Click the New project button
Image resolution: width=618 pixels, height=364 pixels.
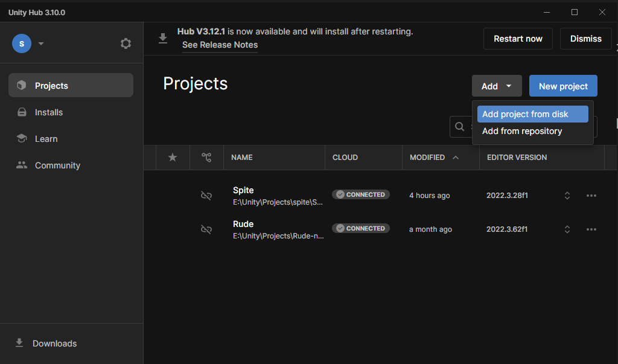[563, 86]
